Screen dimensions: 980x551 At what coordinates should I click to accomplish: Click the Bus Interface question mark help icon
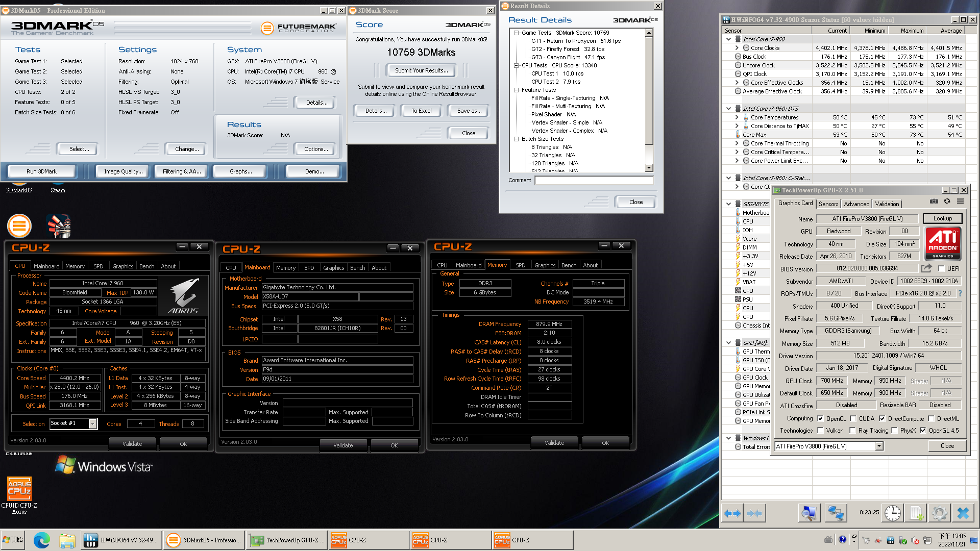click(x=960, y=293)
